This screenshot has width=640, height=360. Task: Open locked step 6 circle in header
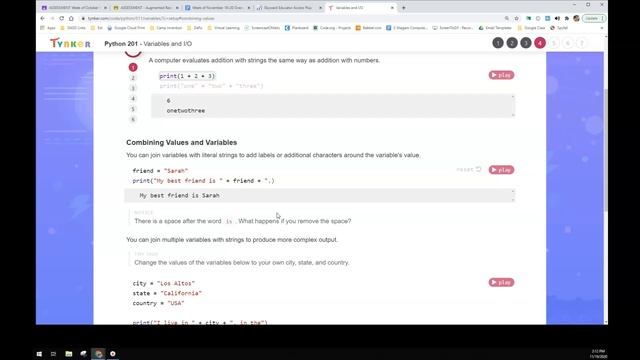(x=568, y=43)
